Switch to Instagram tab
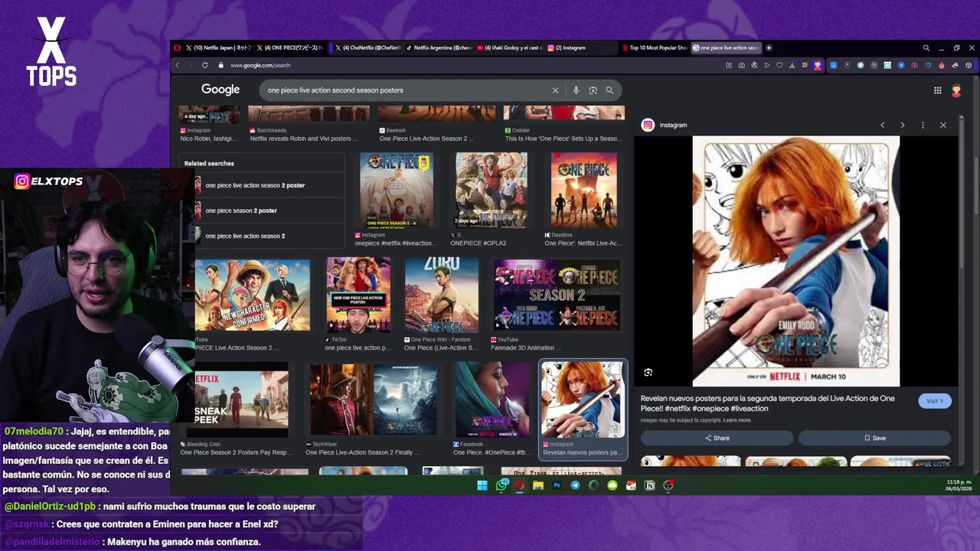Screen dimensions: 980x551 [x=581, y=47]
